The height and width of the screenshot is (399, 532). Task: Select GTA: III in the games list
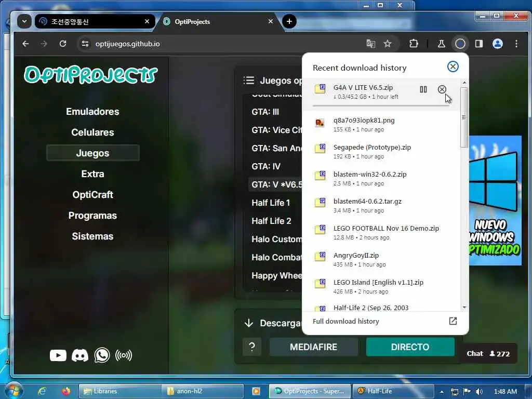tap(265, 112)
